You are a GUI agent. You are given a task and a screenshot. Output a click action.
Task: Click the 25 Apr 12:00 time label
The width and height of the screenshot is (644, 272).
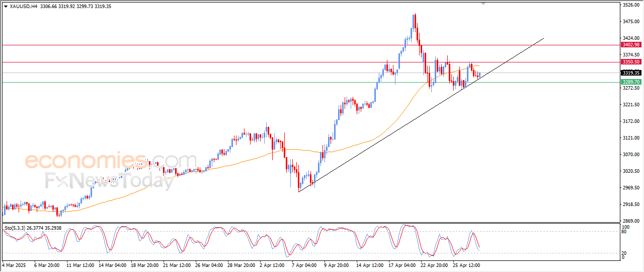pyautogui.click(x=466, y=265)
